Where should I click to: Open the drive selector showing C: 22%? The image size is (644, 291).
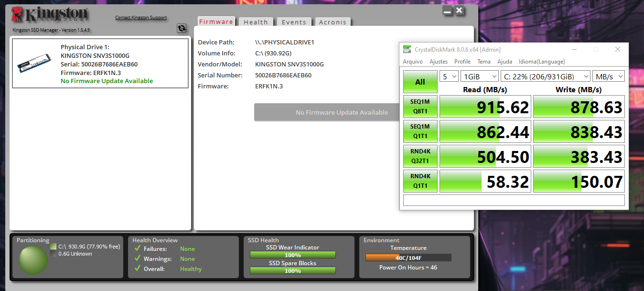546,76
